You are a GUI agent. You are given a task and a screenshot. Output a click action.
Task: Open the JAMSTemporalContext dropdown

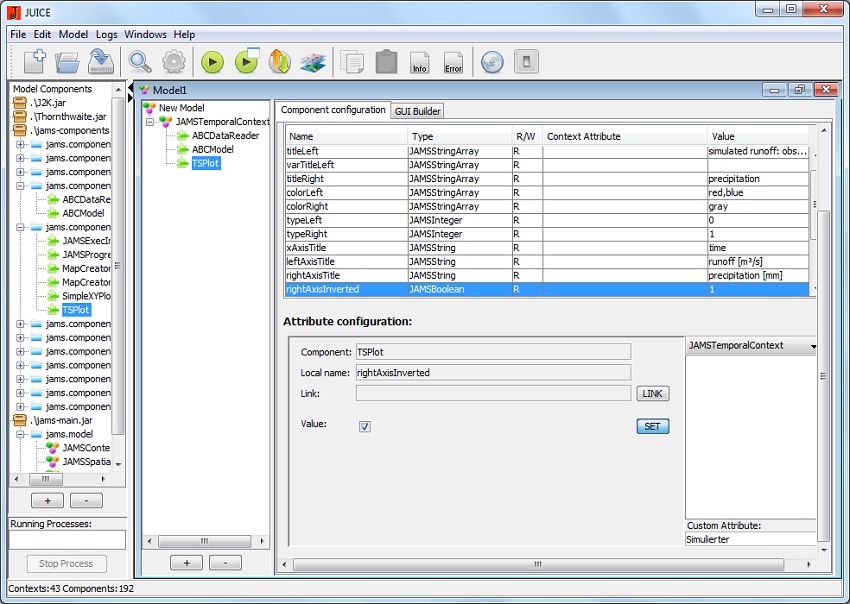point(750,346)
